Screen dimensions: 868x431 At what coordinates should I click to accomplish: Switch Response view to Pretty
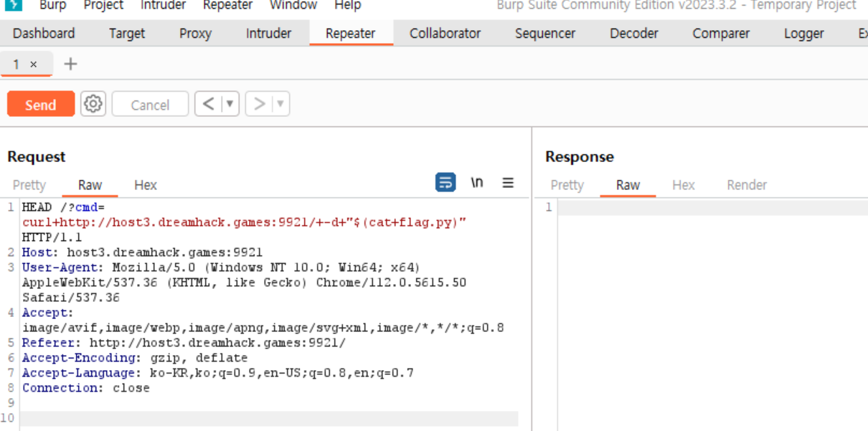pyautogui.click(x=567, y=185)
